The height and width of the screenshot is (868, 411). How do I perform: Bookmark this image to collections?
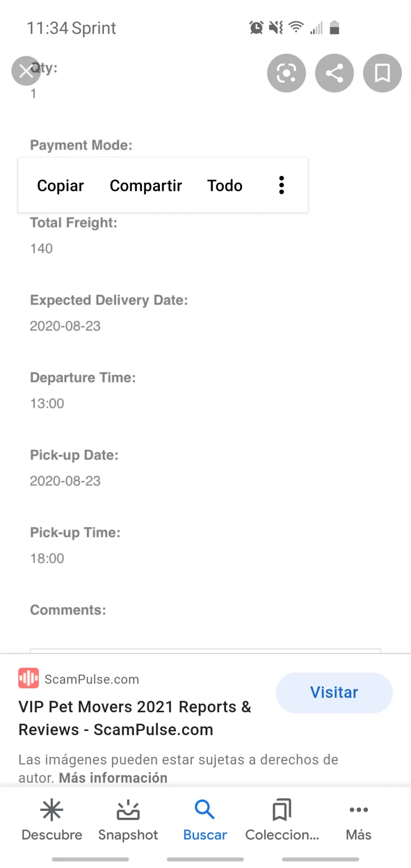[x=382, y=73]
